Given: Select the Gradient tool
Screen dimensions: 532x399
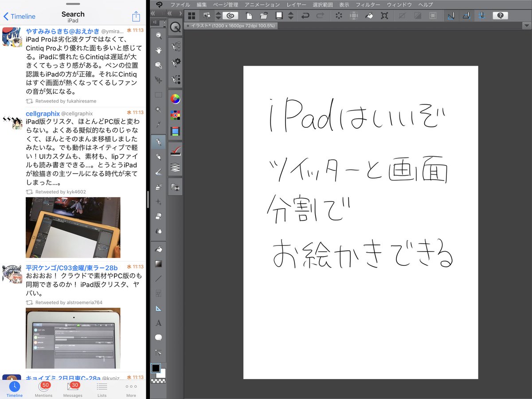Looking at the screenshot, I should pos(159,264).
